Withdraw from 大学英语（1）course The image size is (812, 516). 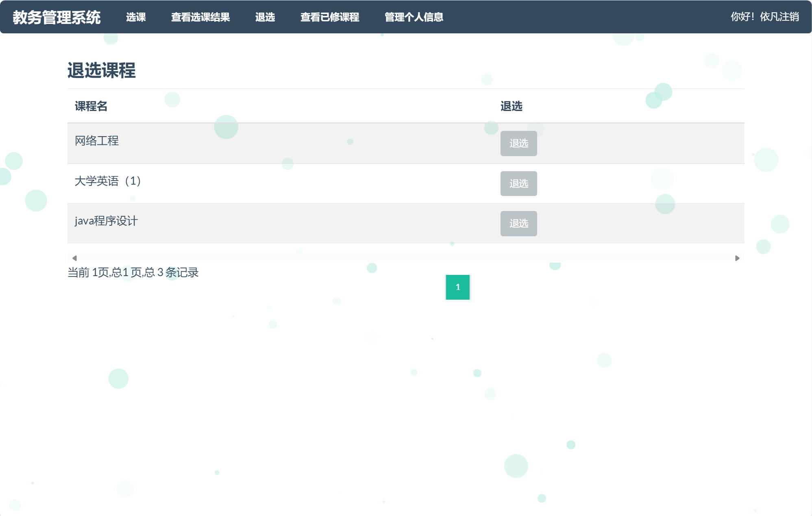(x=518, y=183)
